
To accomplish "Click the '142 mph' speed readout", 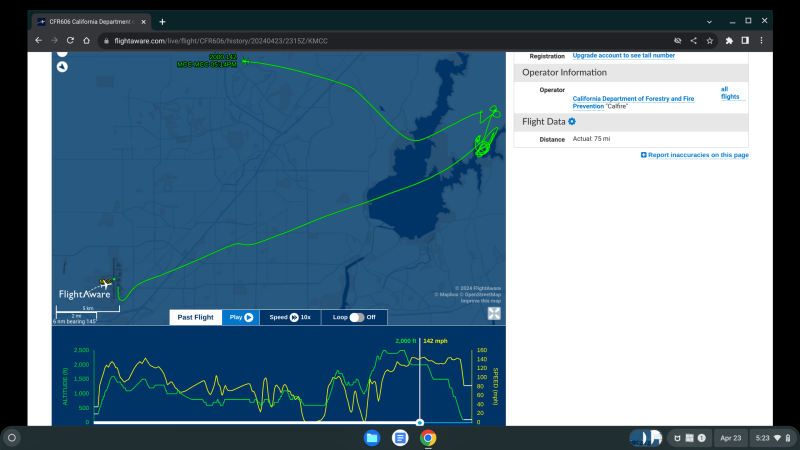I will 435,341.
